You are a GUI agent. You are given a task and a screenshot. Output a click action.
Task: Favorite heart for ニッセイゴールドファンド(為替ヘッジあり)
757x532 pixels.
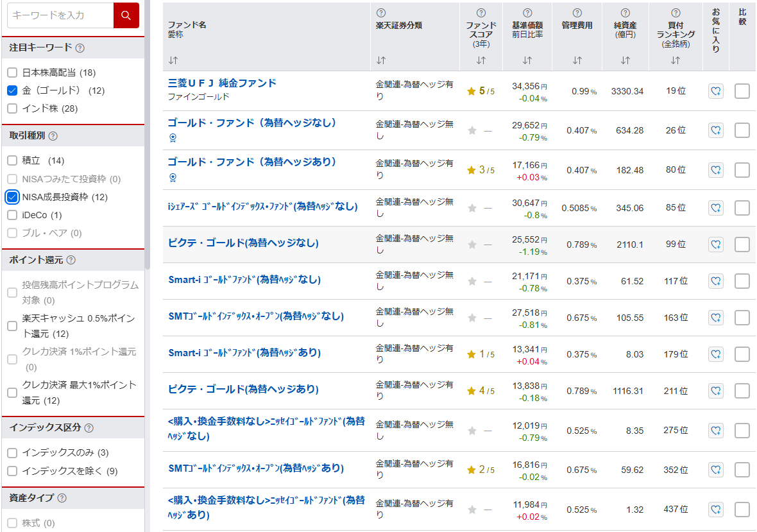click(716, 510)
